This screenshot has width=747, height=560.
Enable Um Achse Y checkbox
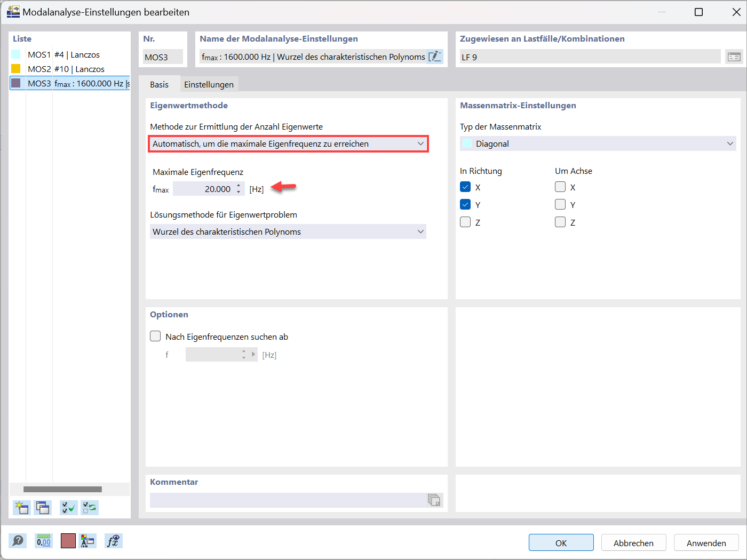560,205
